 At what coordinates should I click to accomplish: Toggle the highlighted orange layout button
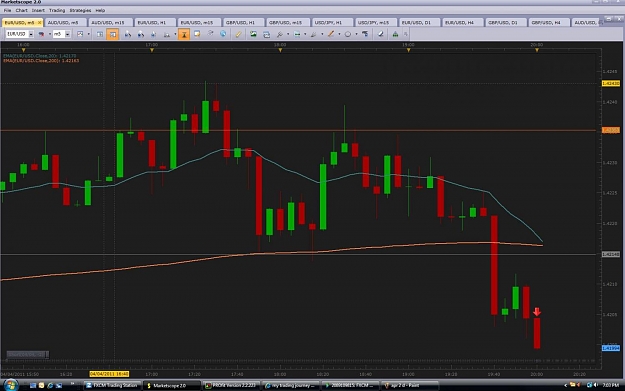[112, 34]
